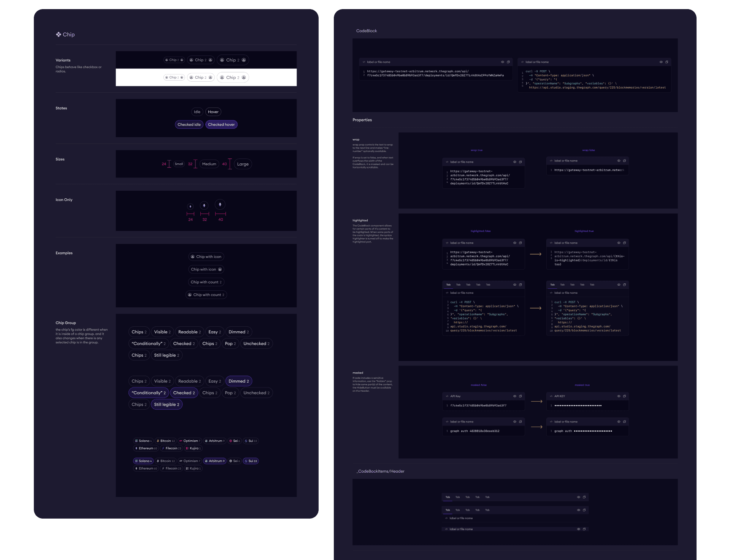Toggle the highlighted 'Still legible 2' chip
This screenshot has height=560, width=730.
tap(167, 405)
